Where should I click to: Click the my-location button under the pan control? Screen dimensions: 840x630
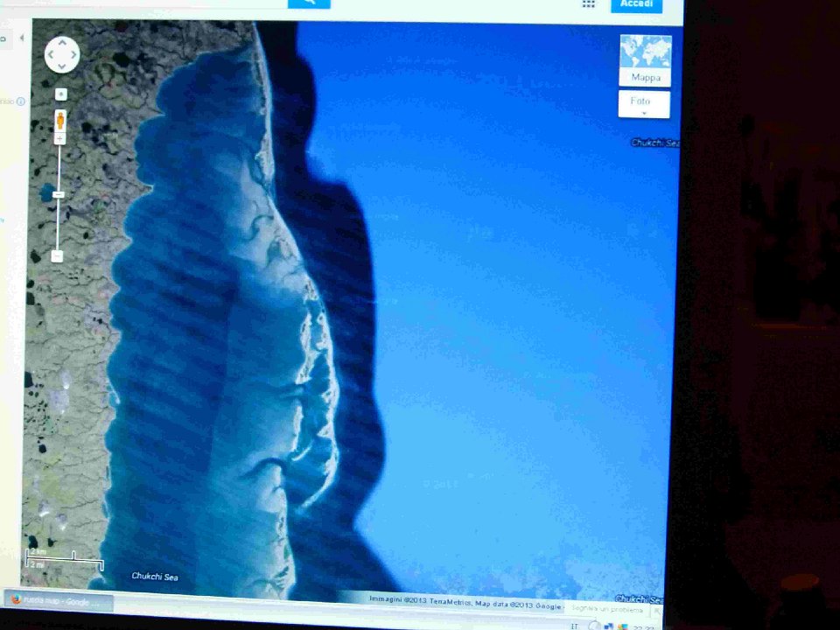[x=61, y=94]
